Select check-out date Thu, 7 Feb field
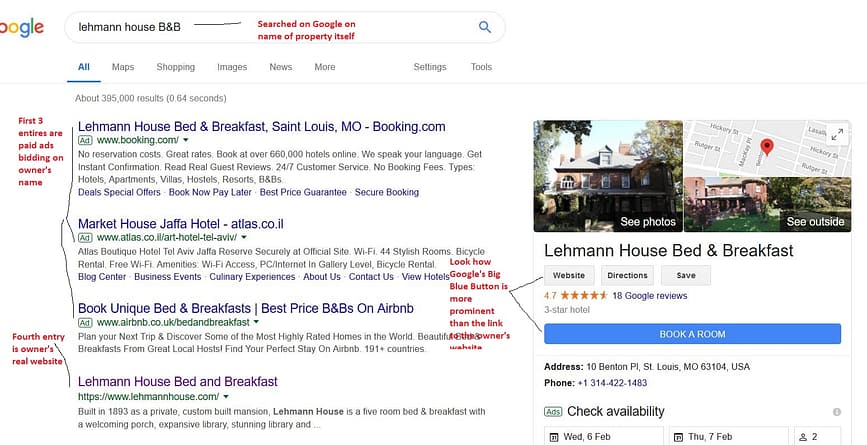Viewport: 867px width, 445px height. 729,436
